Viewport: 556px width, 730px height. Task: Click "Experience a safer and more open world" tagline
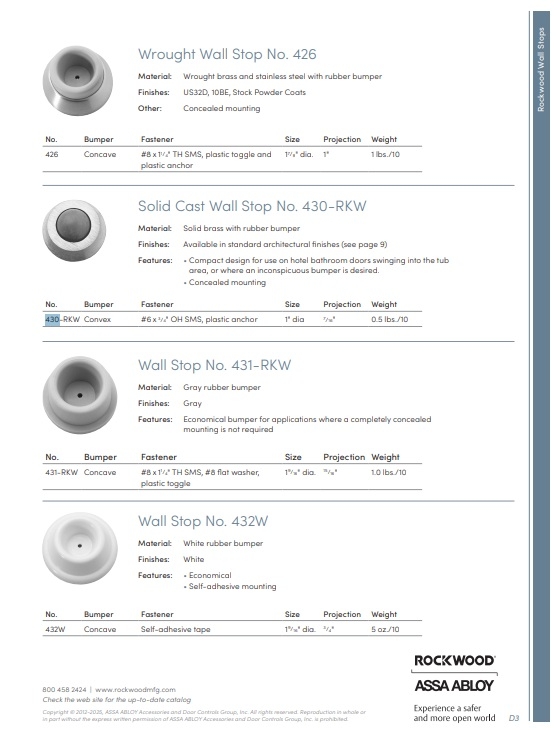454,713
